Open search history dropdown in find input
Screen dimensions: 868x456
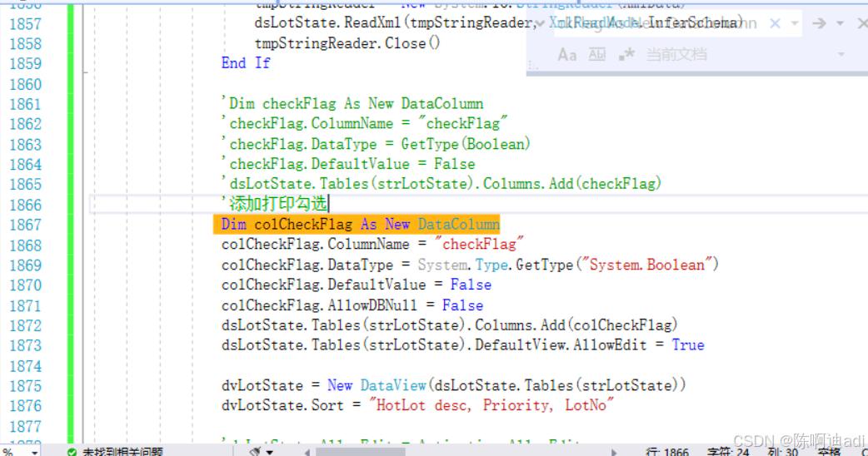[x=795, y=23]
